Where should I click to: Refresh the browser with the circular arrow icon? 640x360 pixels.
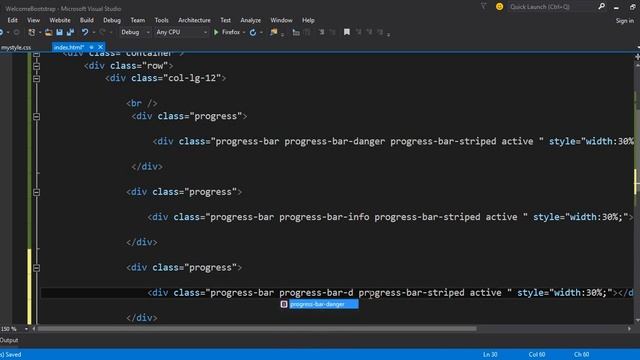point(253,32)
